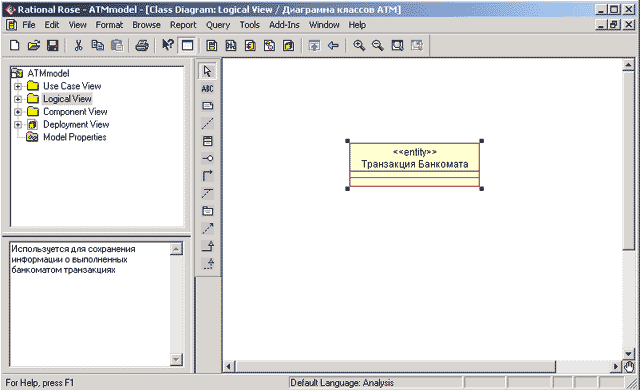Click the Zoom In magnifier icon
Screen dimensions: 640x390
click(x=359, y=45)
